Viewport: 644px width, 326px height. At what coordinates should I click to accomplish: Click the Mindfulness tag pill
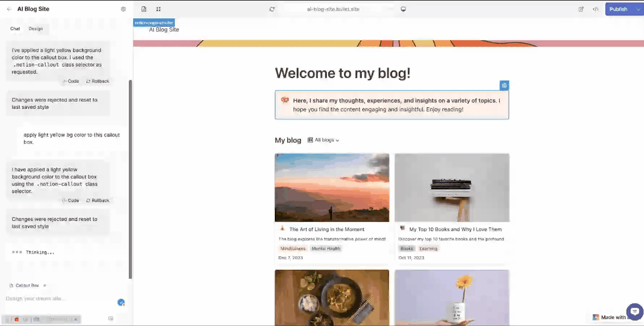coord(292,248)
